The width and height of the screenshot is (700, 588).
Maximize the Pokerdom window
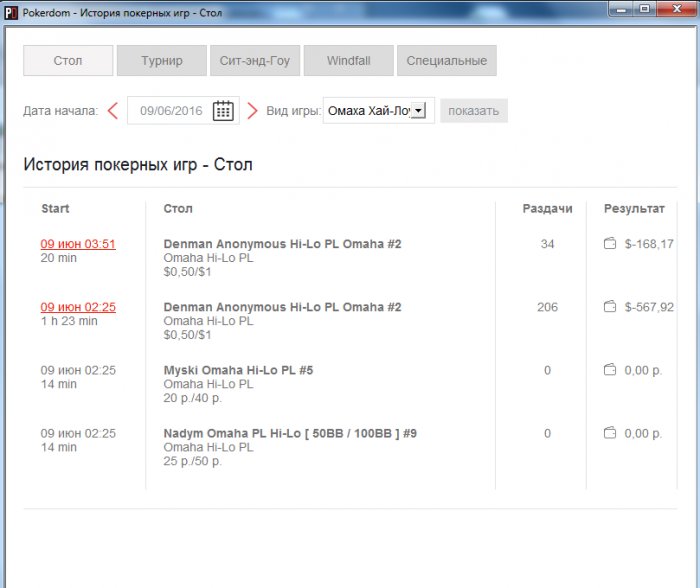tap(644, 9)
